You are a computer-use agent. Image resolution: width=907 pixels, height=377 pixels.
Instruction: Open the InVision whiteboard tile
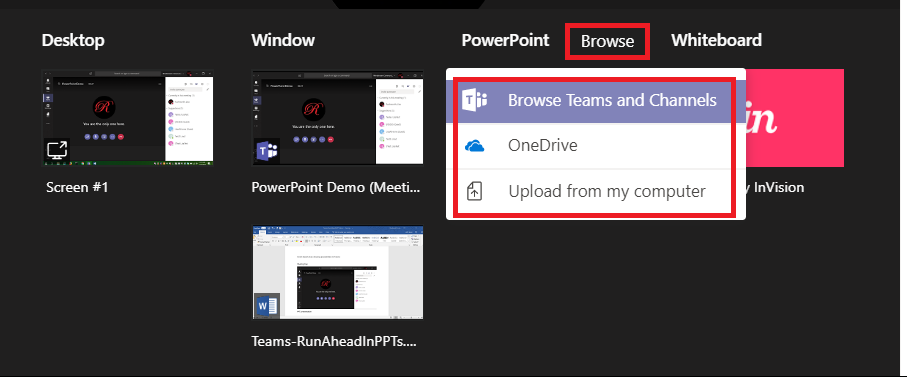pos(795,118)
